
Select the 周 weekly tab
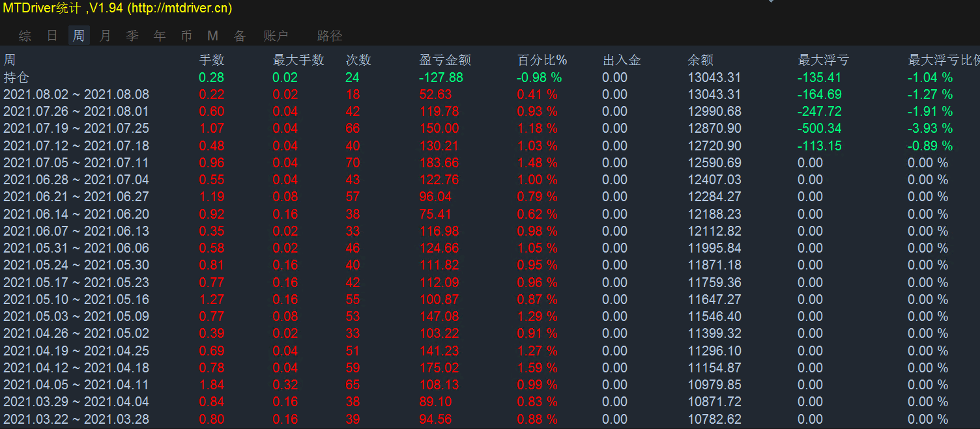click(79, 36)
